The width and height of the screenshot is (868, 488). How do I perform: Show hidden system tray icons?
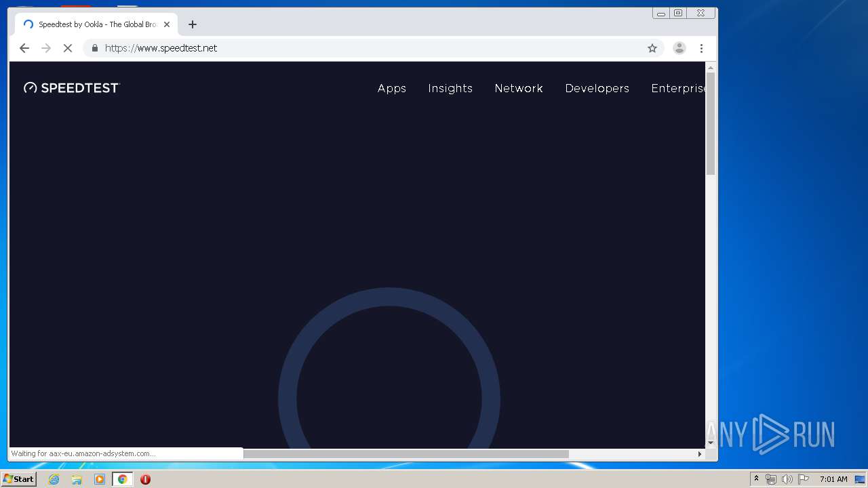pos(757,479)
